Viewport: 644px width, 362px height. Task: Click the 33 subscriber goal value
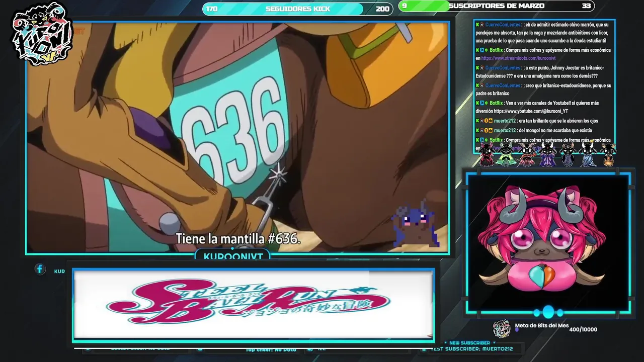click(586, 6)
